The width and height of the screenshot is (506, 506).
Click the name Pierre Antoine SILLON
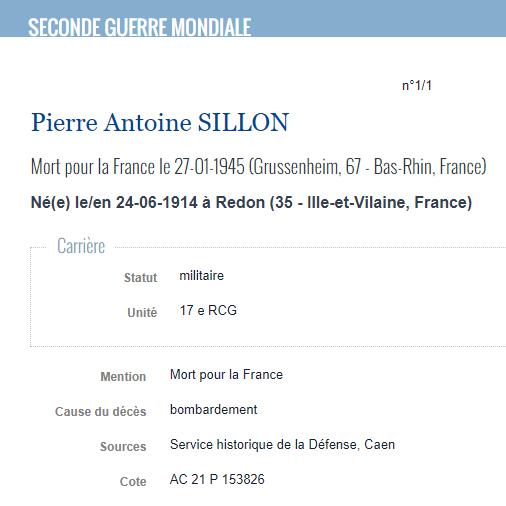[160, 122]
